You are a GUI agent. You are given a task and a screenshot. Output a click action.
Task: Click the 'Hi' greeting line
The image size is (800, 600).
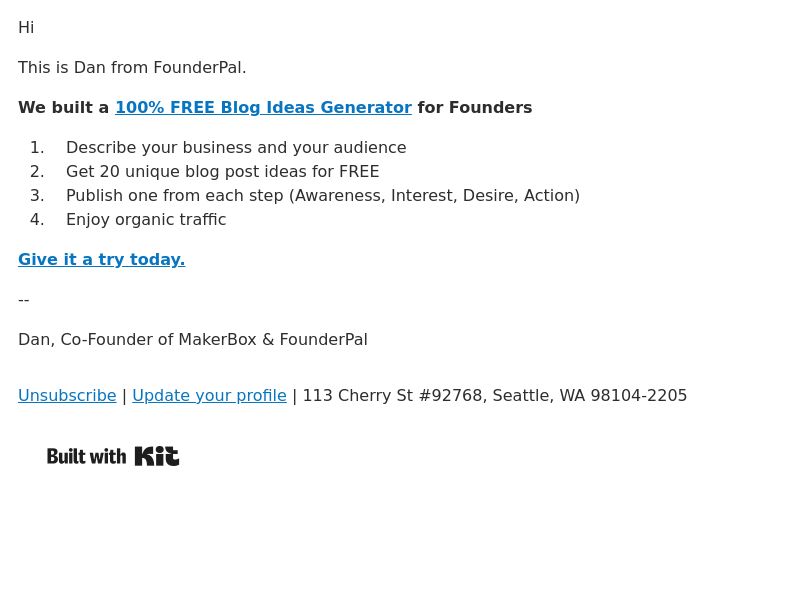point(26,28)
